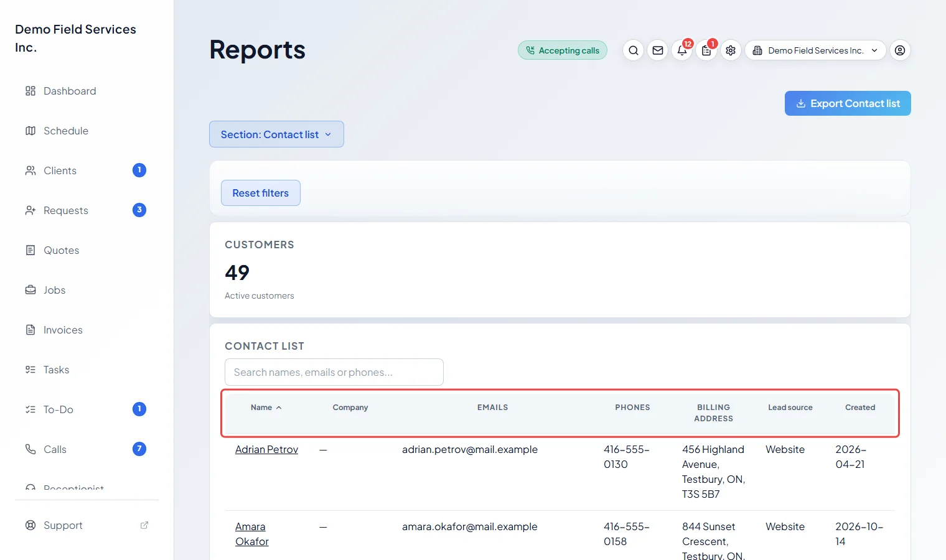Viewport: 946px width, 560px height.
Task: Click email adrian.petrov@mail.example
Action: pyautogui.click(x=470, y=449)
